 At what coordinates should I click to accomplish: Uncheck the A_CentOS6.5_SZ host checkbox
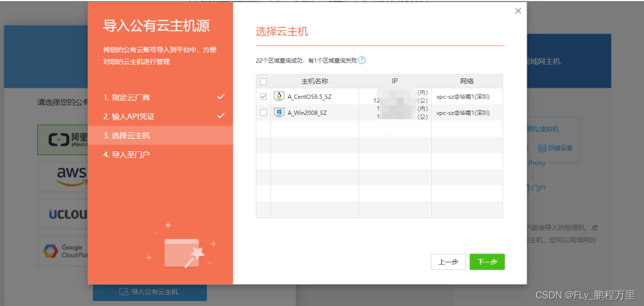[263, 96]
